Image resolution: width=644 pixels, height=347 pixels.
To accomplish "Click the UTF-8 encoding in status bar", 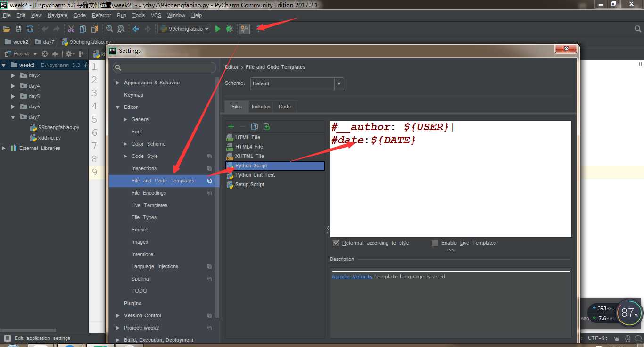I will [599, 339].
